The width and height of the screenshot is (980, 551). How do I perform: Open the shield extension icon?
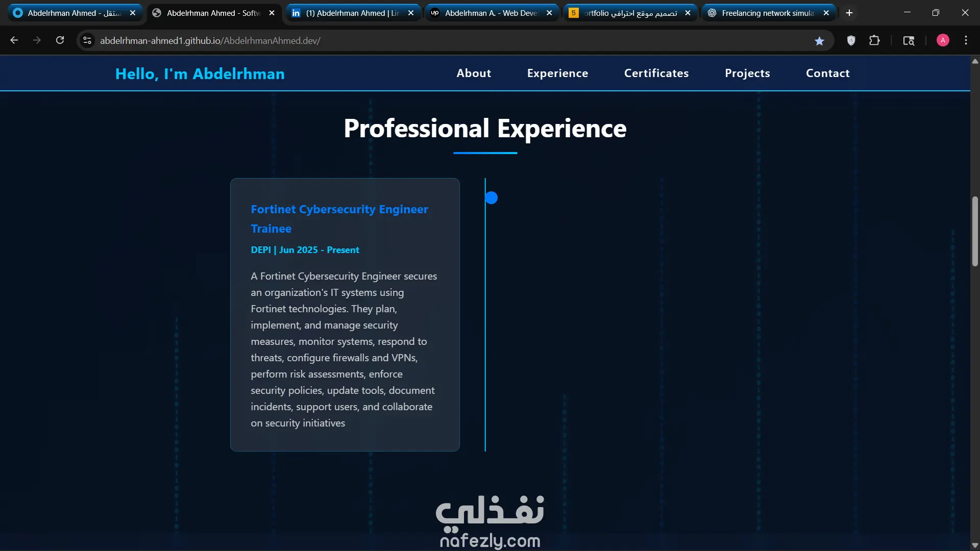851,40
